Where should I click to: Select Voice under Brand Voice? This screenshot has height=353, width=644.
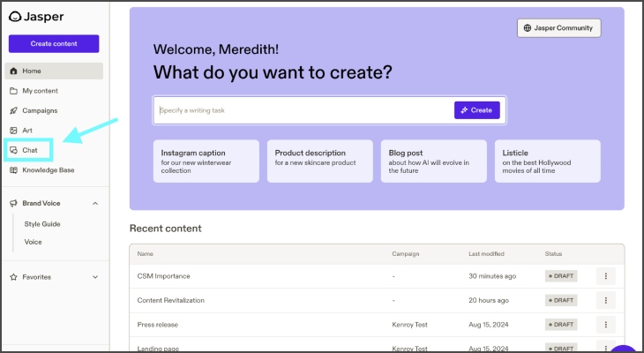(x=33, y=242)
